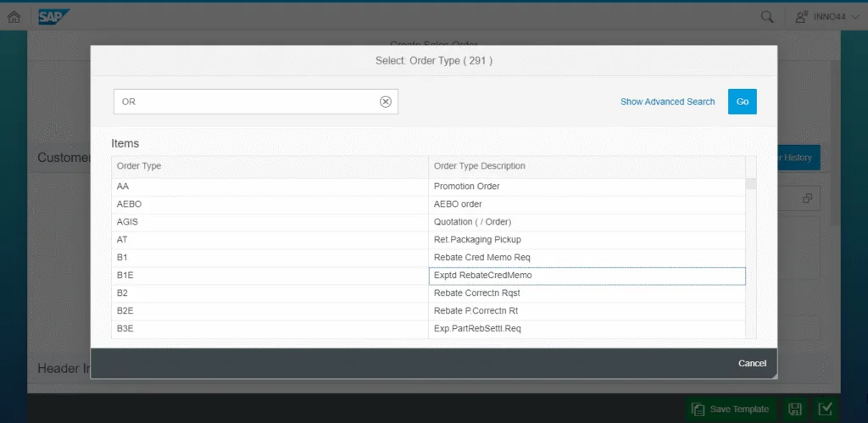
Task: Select order type AGIS
Action: tap(270, 222)
